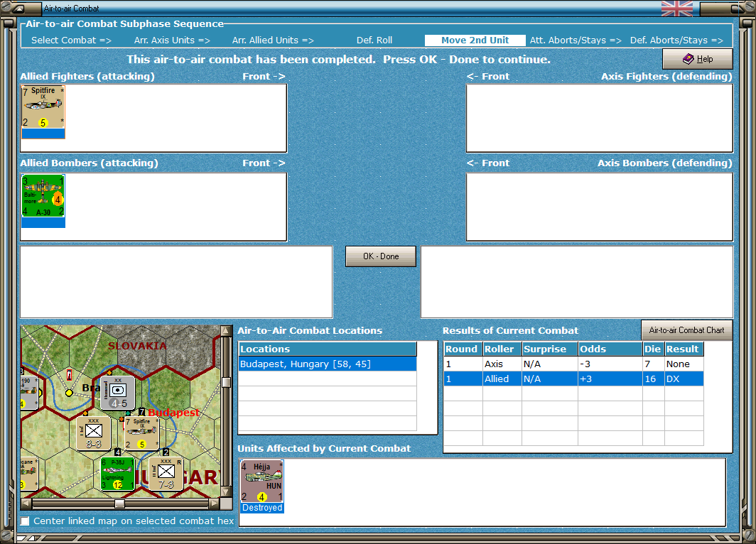The height and width of the screenshot is (544, 756).
Task: Click the 4-5 unit counter on map
Action: coord(118,393)
